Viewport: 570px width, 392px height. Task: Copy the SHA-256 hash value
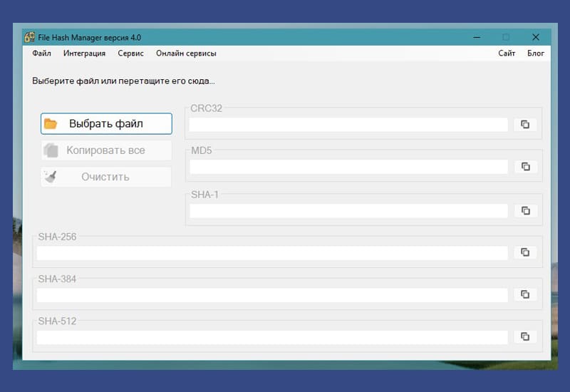[x=525, y=252]
